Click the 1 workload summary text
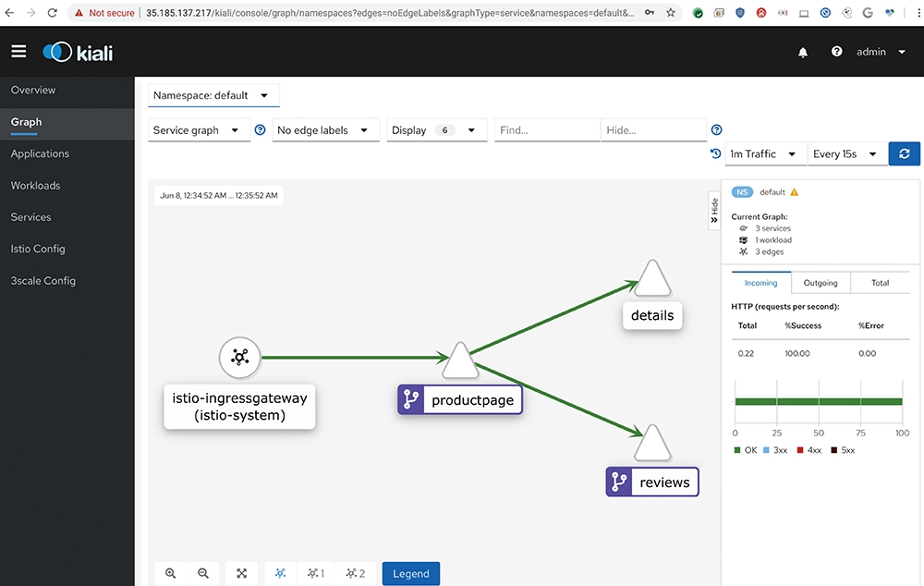 pos(773,240)
